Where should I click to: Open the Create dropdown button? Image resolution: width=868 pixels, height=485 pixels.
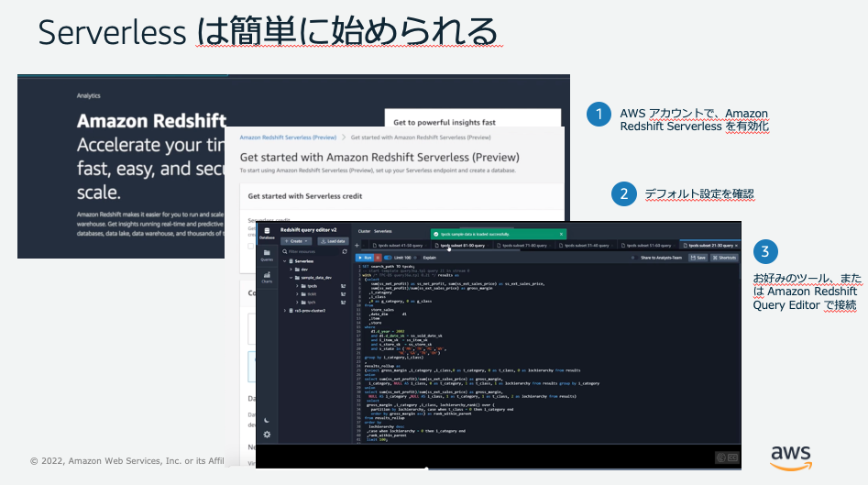[x=296, y=241]
